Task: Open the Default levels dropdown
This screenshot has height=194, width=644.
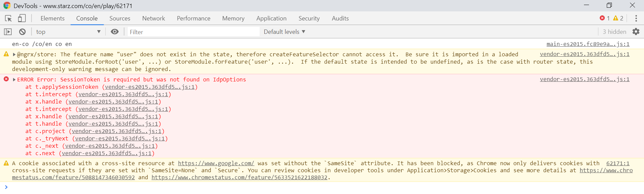Action: (x=284, y=32)
